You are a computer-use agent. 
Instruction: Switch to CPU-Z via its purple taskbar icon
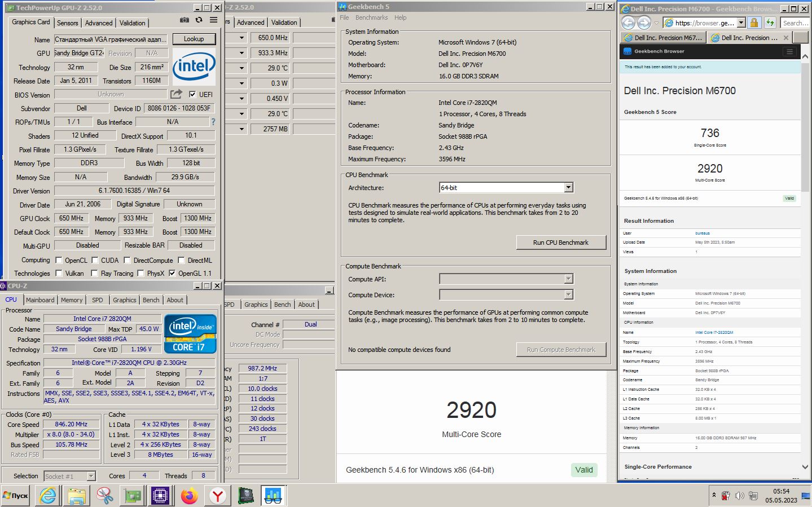pos(161,496)
